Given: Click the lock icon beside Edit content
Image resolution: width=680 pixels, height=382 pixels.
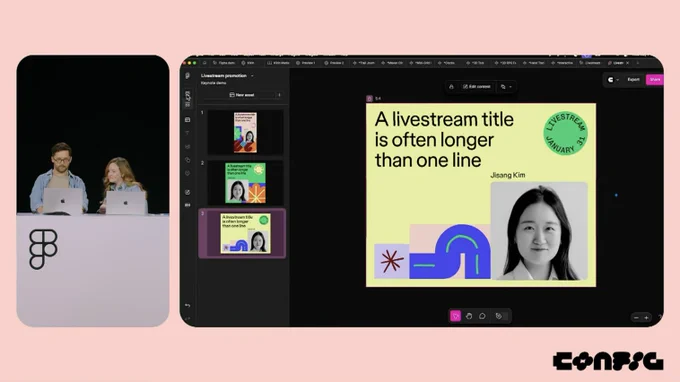Looking at the screenshot, I should [x=451, y=87].
